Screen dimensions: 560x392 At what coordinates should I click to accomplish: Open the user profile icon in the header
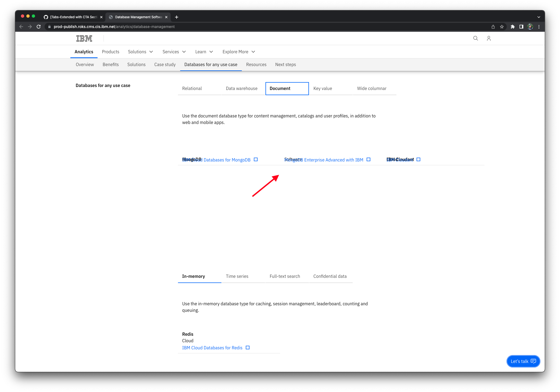point(489,38)
